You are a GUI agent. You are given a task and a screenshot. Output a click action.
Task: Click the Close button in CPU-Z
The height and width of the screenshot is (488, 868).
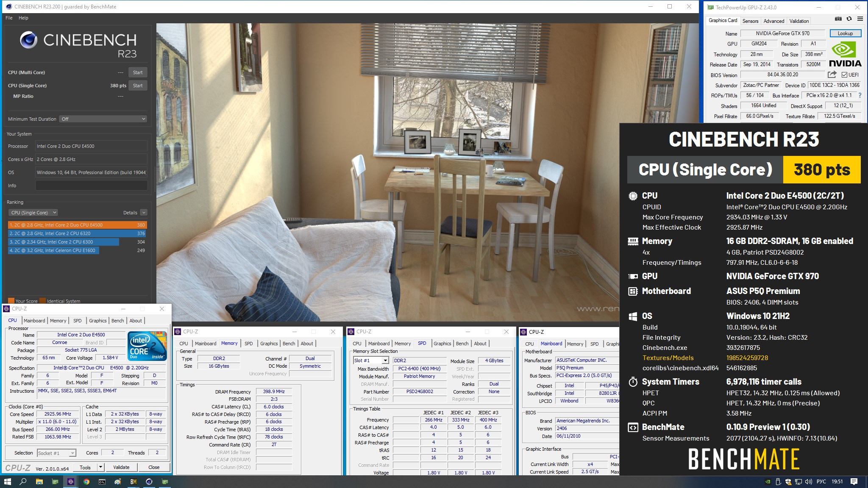[x=154, y=467]
